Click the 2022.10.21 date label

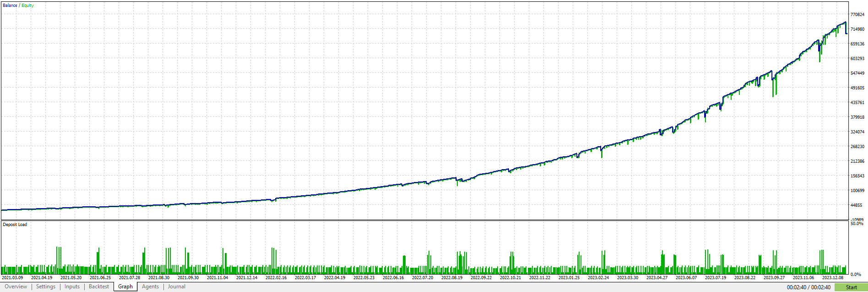coord(510,277)
